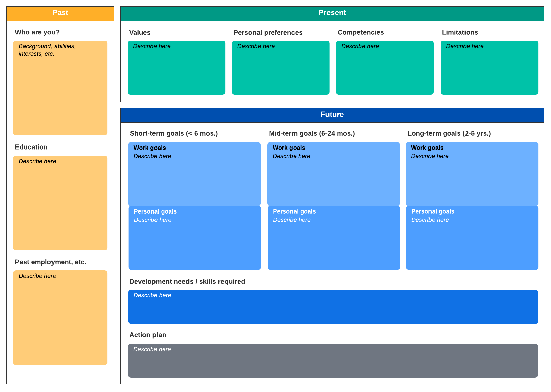Click the Competencies description box
551x392 pixels.
point(384,68)
